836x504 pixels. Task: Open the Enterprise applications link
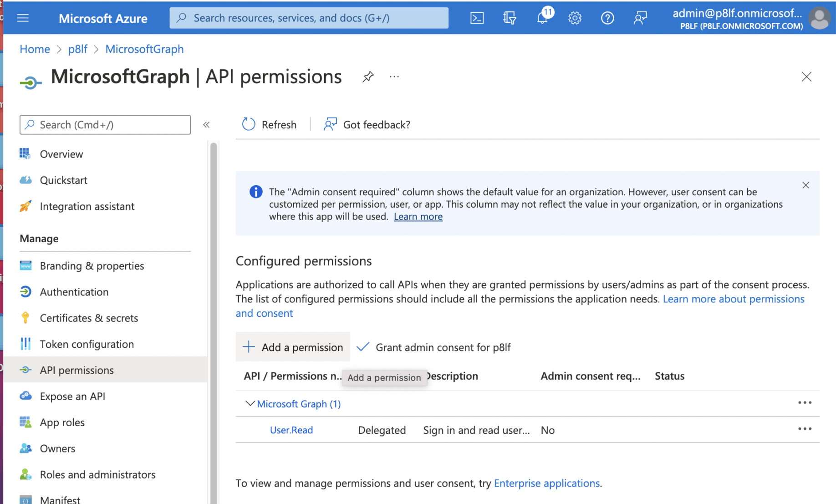pos(546,483)
